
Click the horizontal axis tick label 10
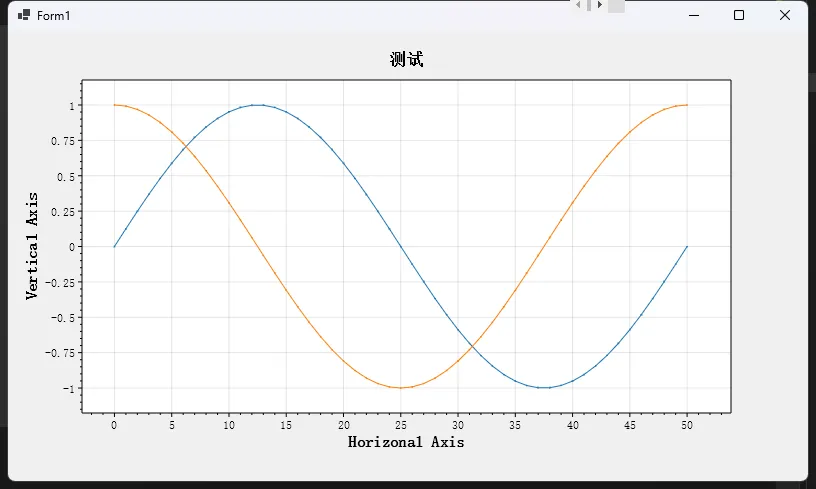[229, 425]
